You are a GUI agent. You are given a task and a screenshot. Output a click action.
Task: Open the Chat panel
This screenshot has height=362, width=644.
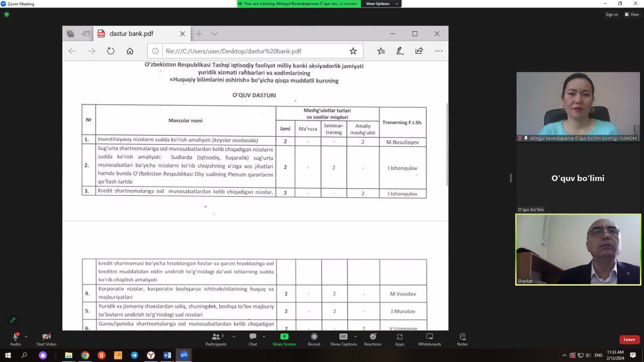coord(253,339)
